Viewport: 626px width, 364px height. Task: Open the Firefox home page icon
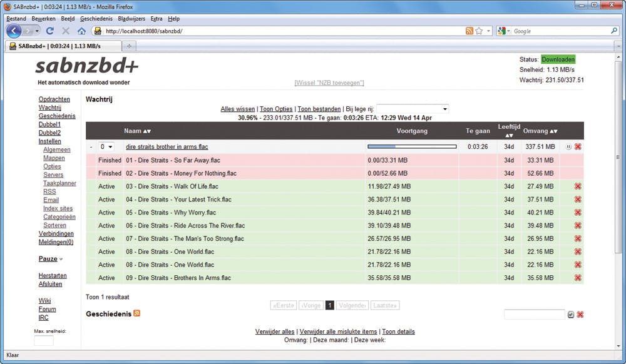(x=81, y=31)
